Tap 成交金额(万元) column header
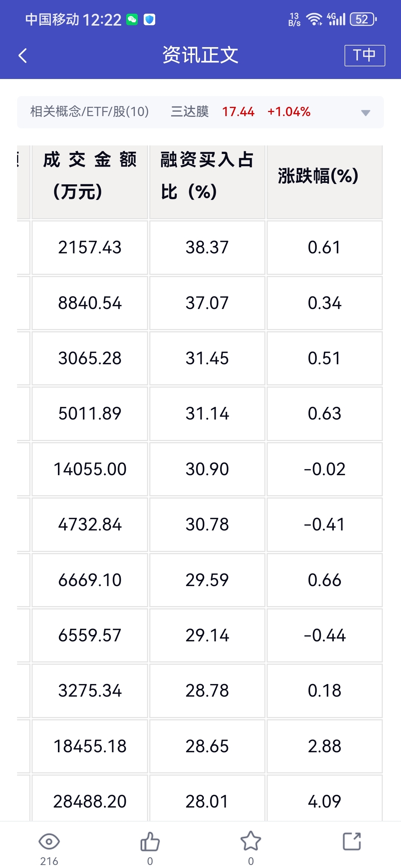 [x=90, y=176]
